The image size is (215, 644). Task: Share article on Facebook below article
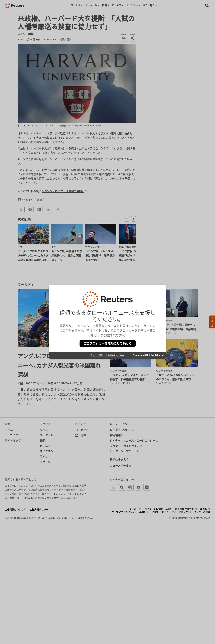30,209
